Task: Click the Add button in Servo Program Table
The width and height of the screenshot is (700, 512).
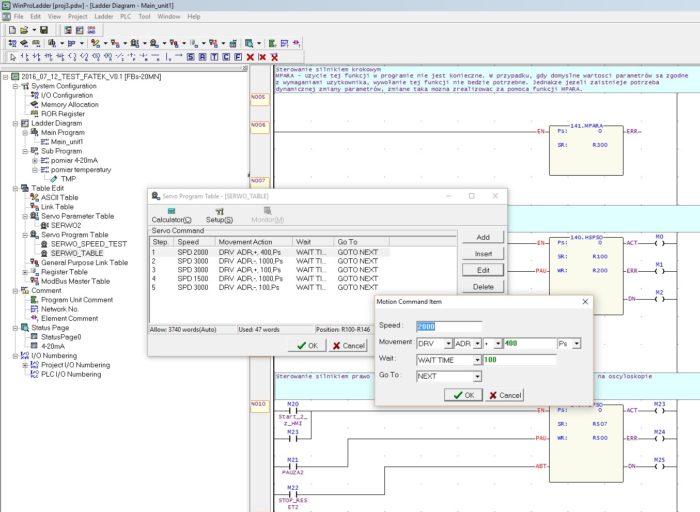Action: click(x=483, y=237)
